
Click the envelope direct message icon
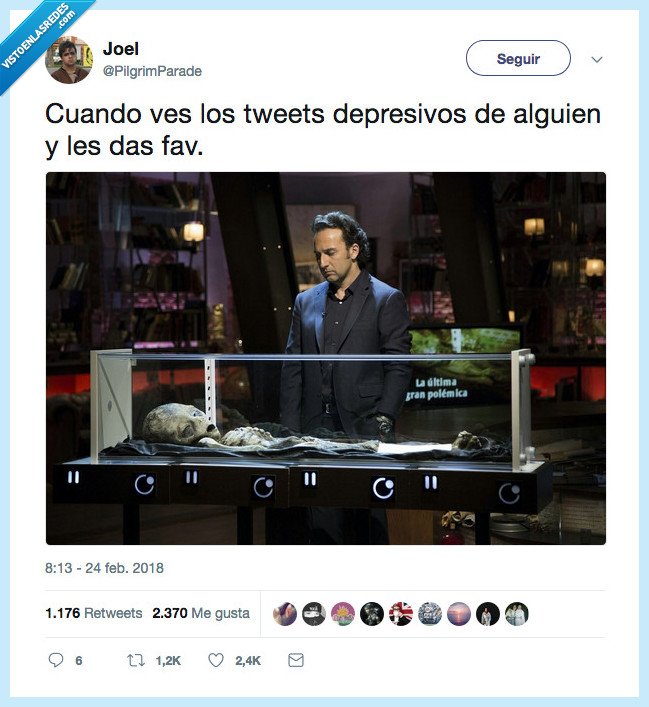[x=296, y=660]
